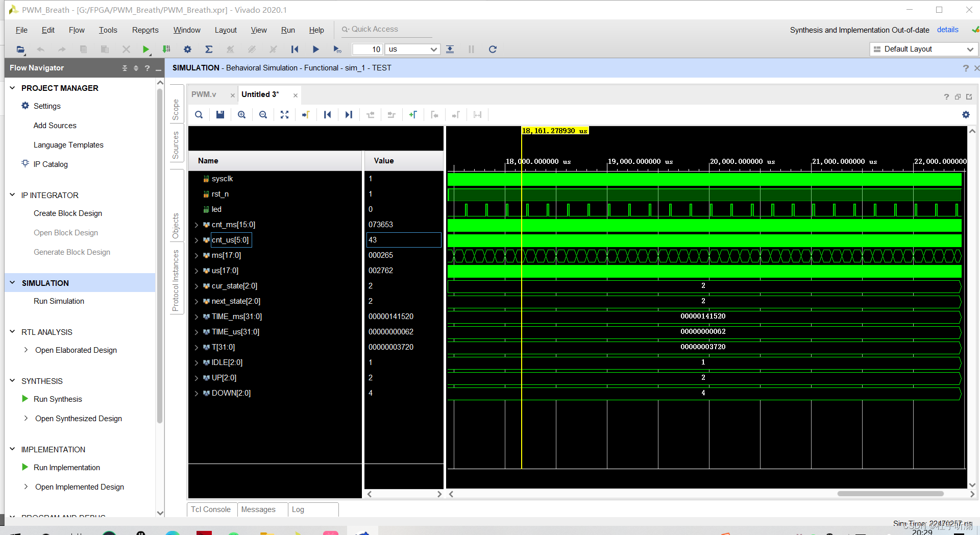The height and width of the screenshot is (535, 980).
Task: Click the yellow cursor time marker label
Action: pyautogui.click(x=555, y=131)
